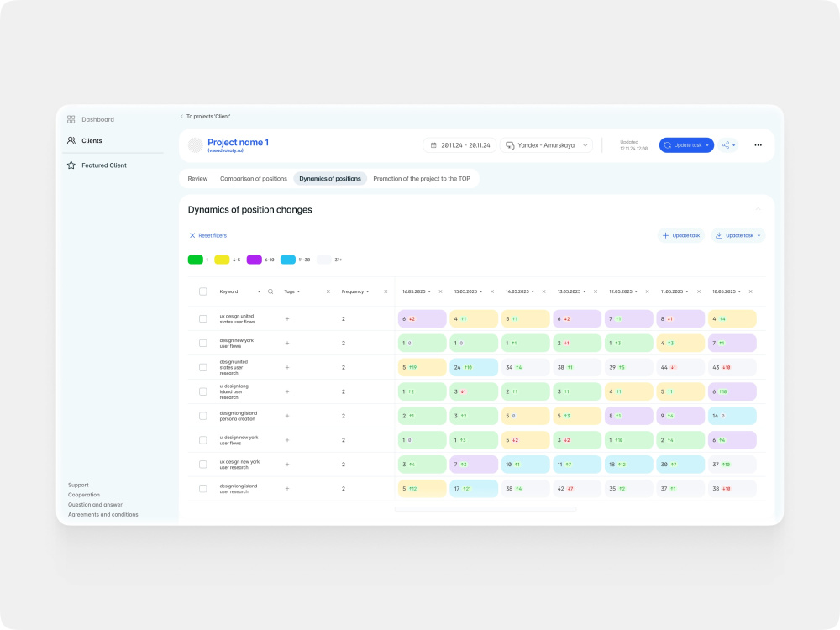Select the Dynamics of positions tab
The width and height of the screenshot is (840, 630).
click(330, 178)
